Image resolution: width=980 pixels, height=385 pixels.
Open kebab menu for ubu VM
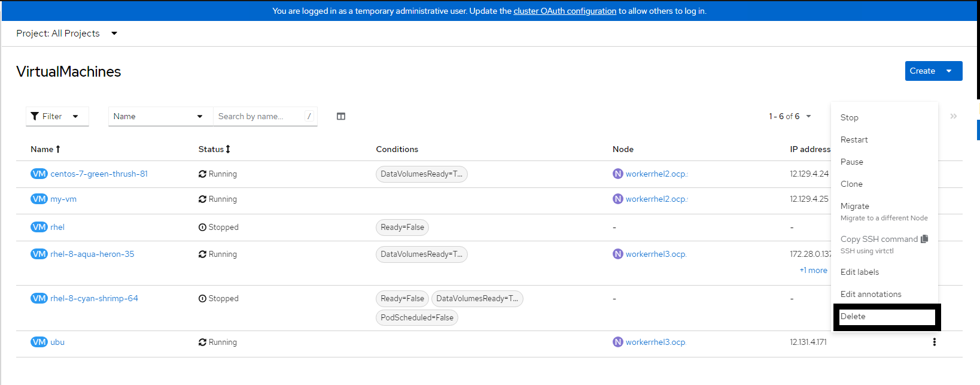click(x=934, y=342)
